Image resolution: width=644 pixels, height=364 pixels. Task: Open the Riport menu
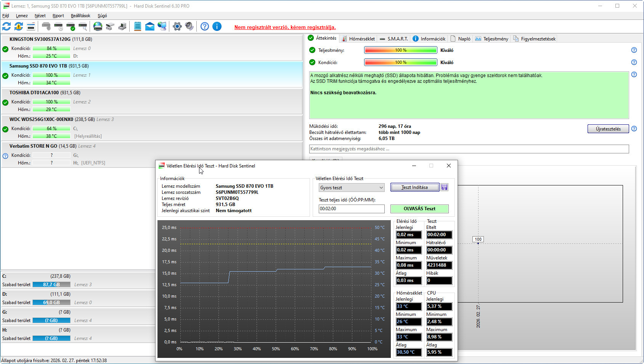(58, 16)
